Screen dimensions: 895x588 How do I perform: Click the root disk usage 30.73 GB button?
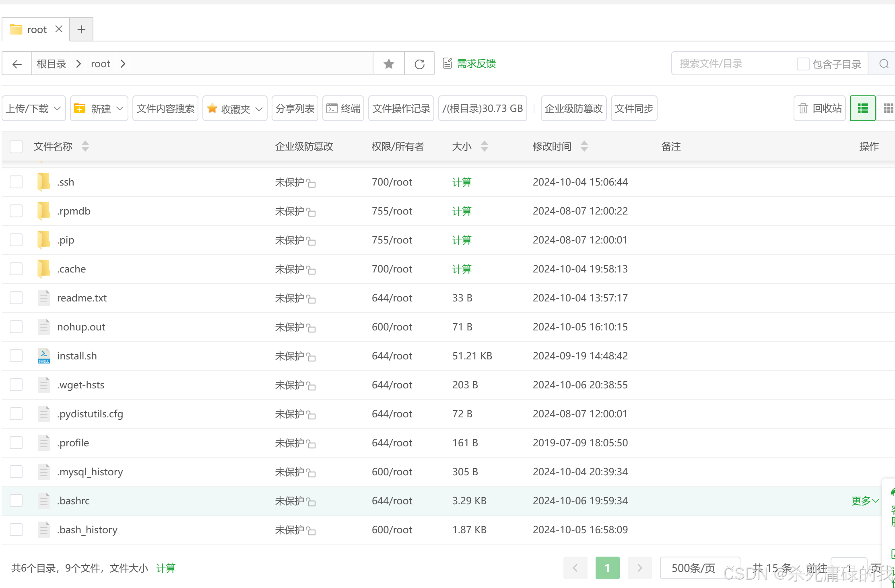483,108
